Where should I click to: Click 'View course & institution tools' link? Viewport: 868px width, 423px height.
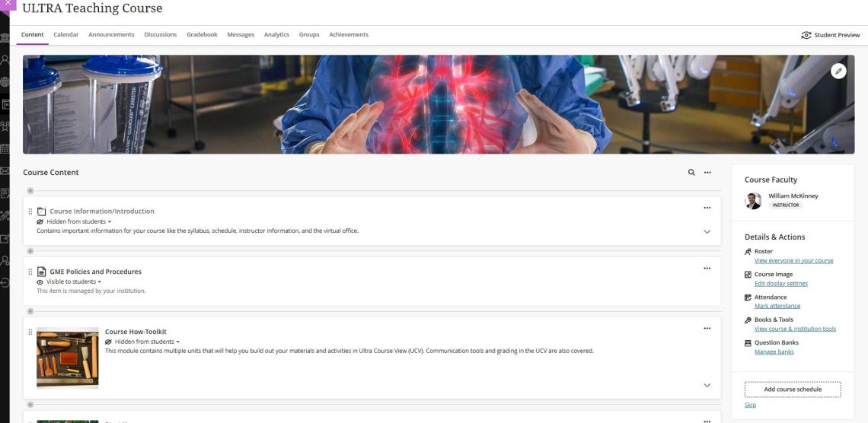pyautogui.click(x=795, y=329)
